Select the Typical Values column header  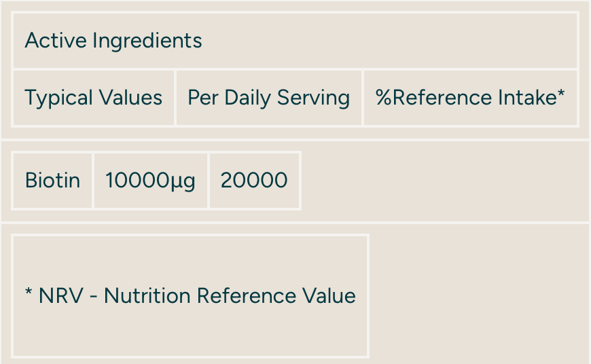94,98
